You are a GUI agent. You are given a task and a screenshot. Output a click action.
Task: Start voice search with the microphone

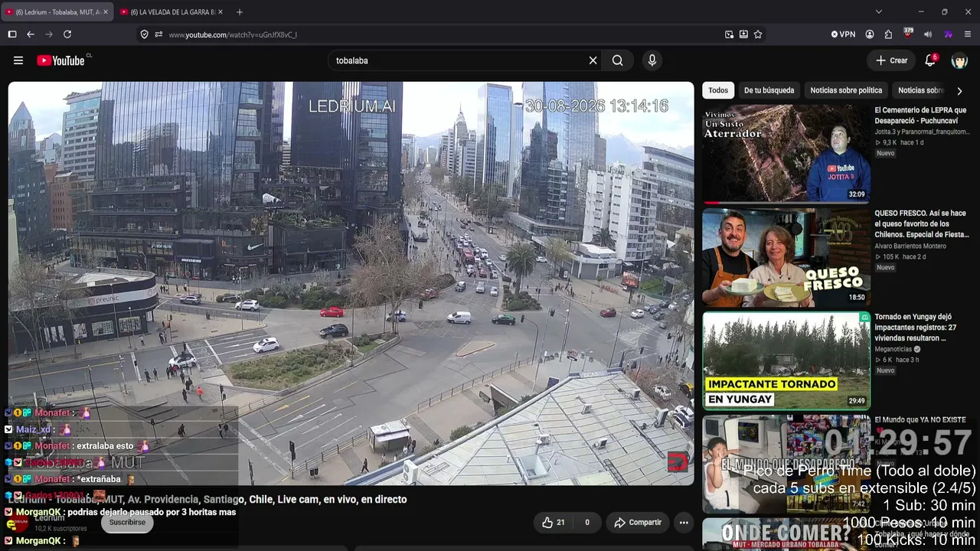click(x=652, y=60)
